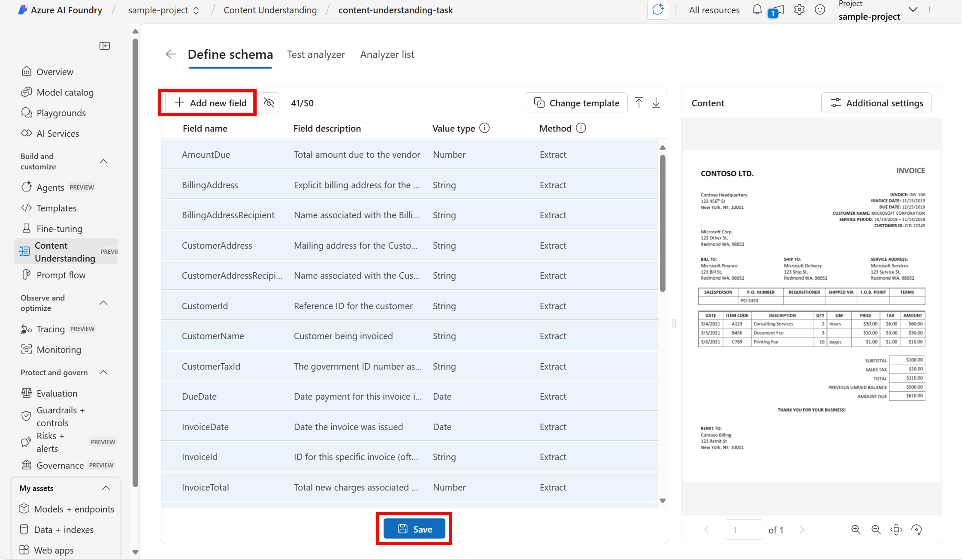The image size is (962, 560).
Task: Open AI Services
Action: [x=50, y=133]
